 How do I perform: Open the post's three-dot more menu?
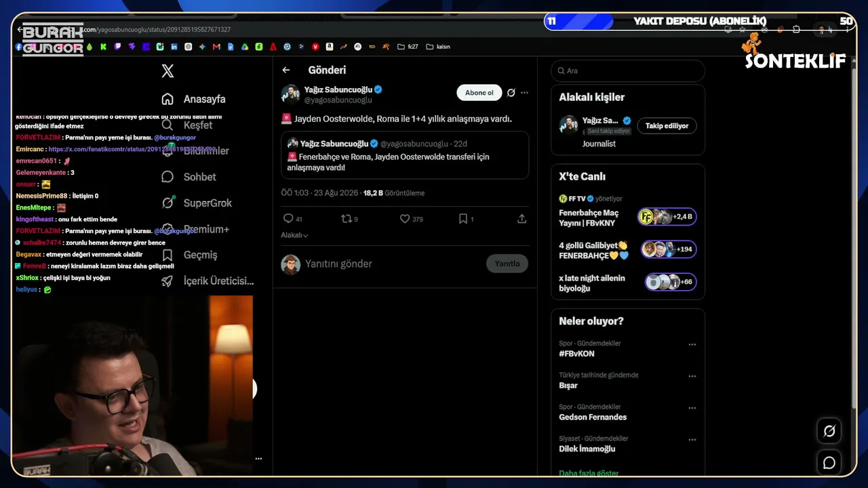click(524, 93)
